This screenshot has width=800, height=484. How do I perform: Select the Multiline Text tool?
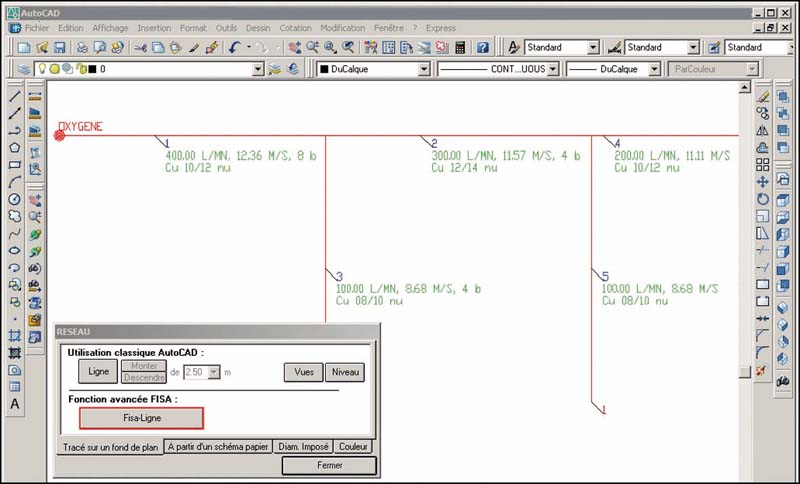point(15,404)
